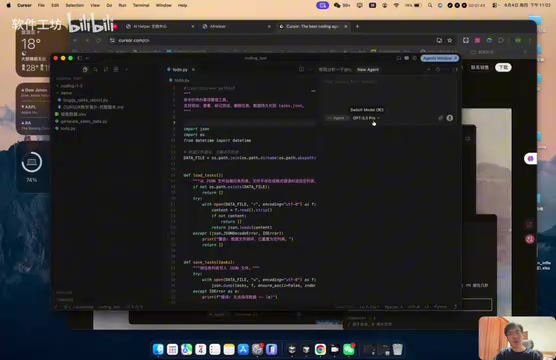
Task: Switch to the AI Helper Chrome tab
Action: [x=160, y=26]
